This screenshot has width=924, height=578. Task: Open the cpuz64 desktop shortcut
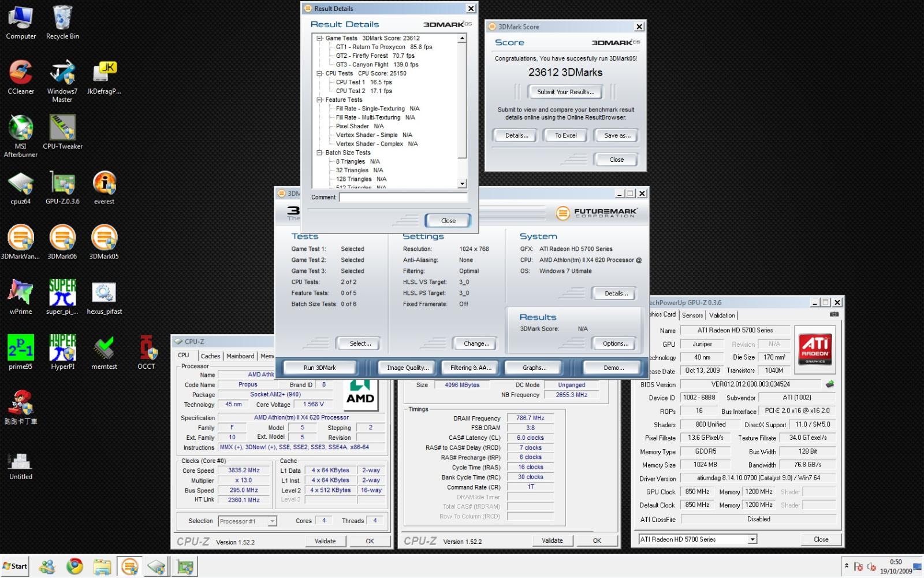pyautogui.click(x=21, y=187)
